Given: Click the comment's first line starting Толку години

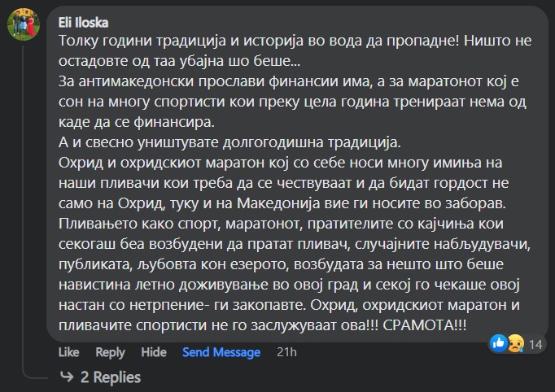Looking at the screenshot, I should tap(295, 41).
